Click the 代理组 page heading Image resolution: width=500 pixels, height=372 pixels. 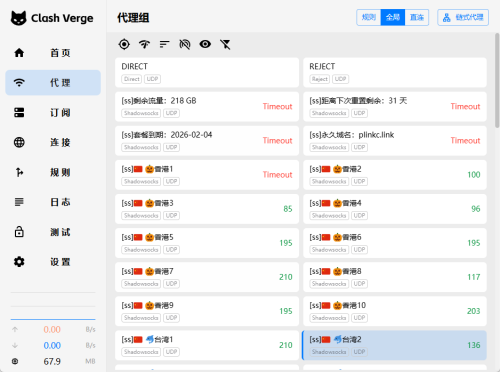[133, 18]
